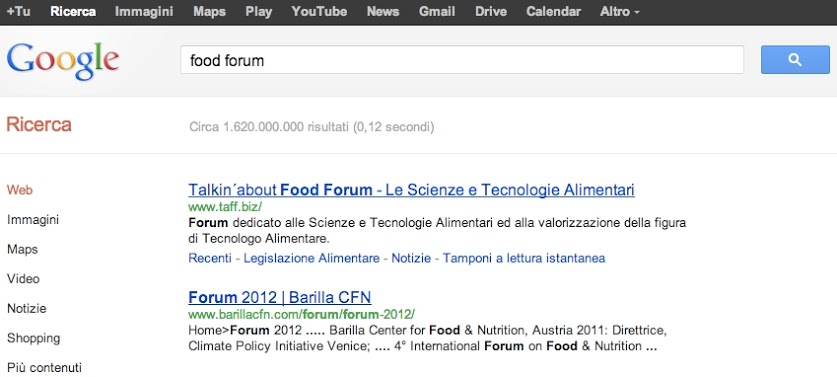837x377 pixels.
Task: Click the Google logo
Action: pyautogui.click(x=63, y=61)
